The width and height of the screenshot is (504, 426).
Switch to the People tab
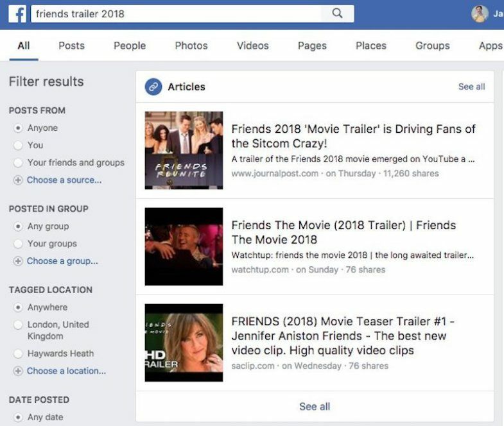click(x=130, y=46)
